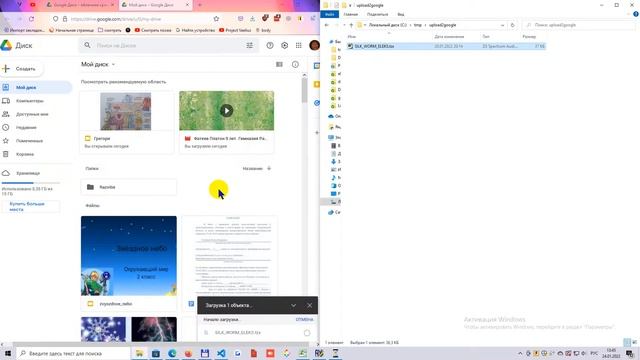The height and width of the screenshot is (360, 640).
Task: Sort by Дата изменения column
Action: point(449,37)
